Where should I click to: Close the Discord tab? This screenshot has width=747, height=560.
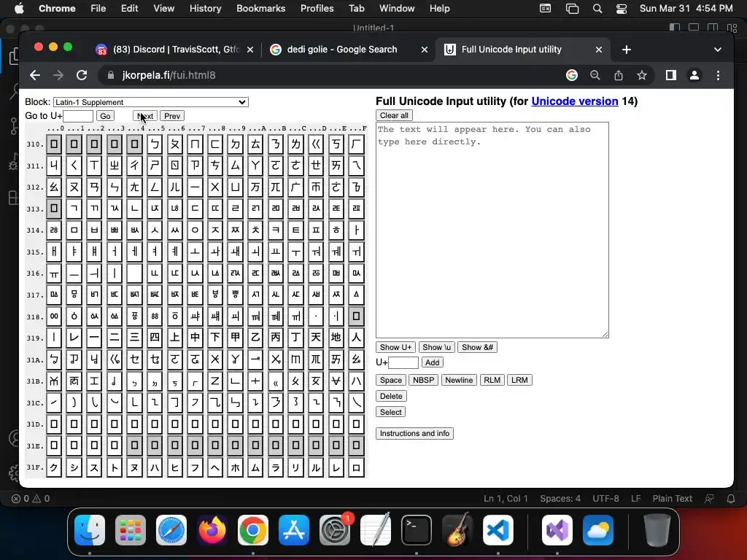pos(250,50)
